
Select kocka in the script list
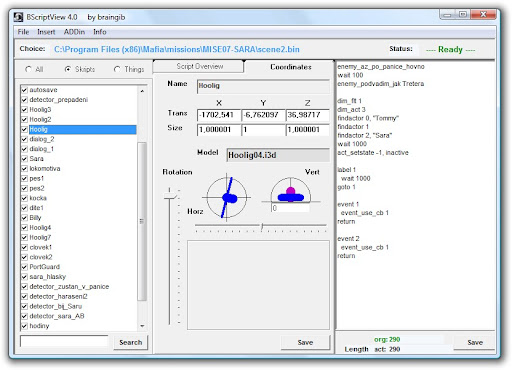point(38,198)
